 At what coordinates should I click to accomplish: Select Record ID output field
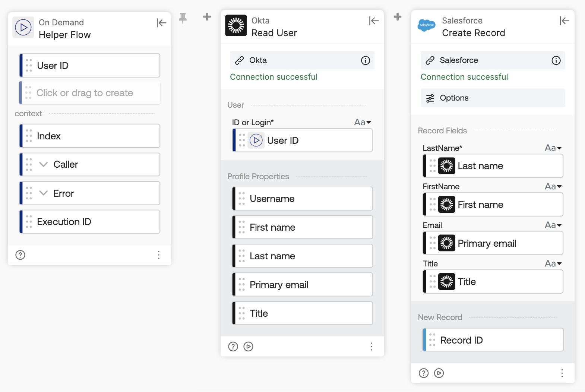[493, 340]
